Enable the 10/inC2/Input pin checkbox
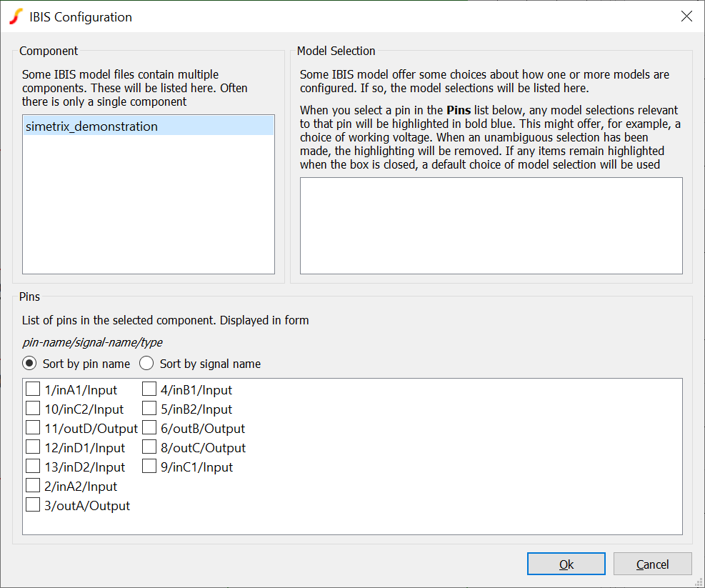 [x=33, y=409]
